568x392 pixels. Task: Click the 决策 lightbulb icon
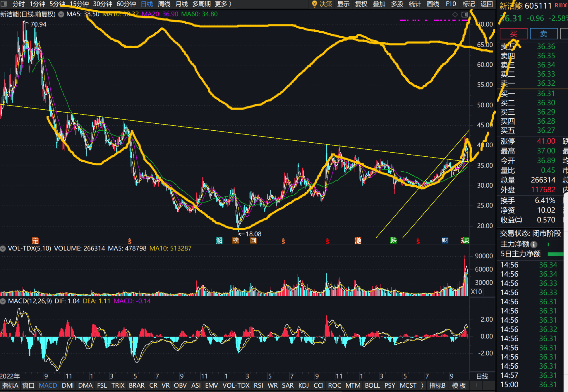click(315, 4)
